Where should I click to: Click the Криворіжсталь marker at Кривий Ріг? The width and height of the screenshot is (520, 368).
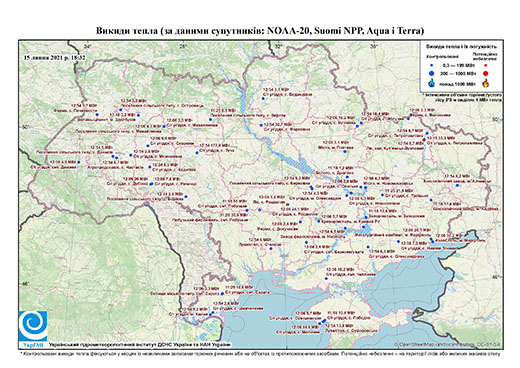319,221
